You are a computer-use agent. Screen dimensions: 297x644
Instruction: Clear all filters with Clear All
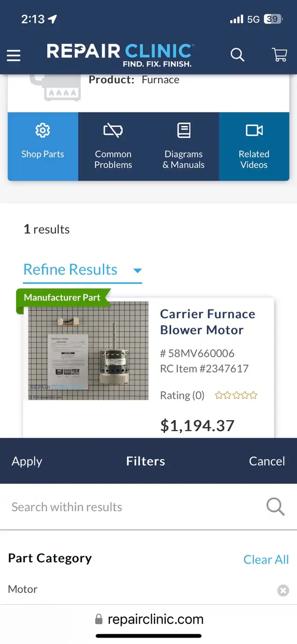(x=266, y=559)
